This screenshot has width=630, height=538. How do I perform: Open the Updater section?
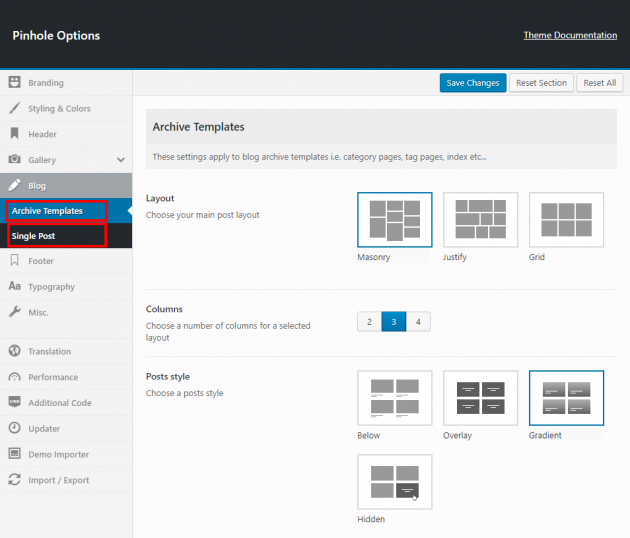click(x=66, y=429)
